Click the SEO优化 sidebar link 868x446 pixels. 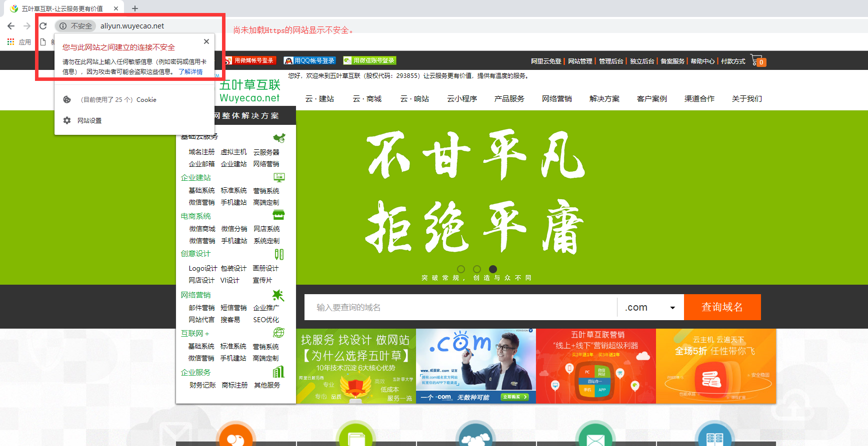click(266, 320)
